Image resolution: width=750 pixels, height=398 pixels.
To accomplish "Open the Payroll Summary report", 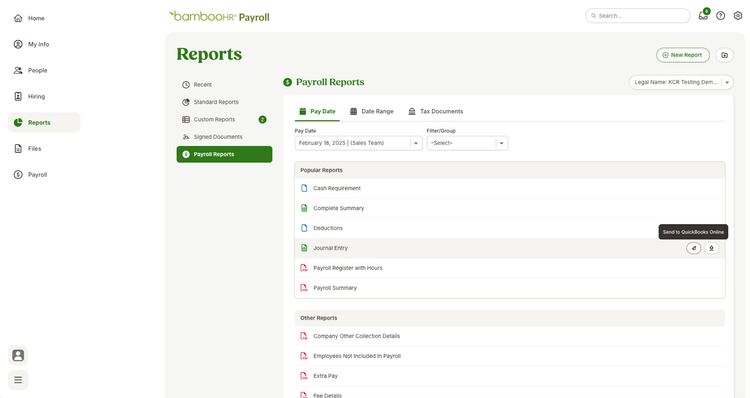I will [335, 288].
